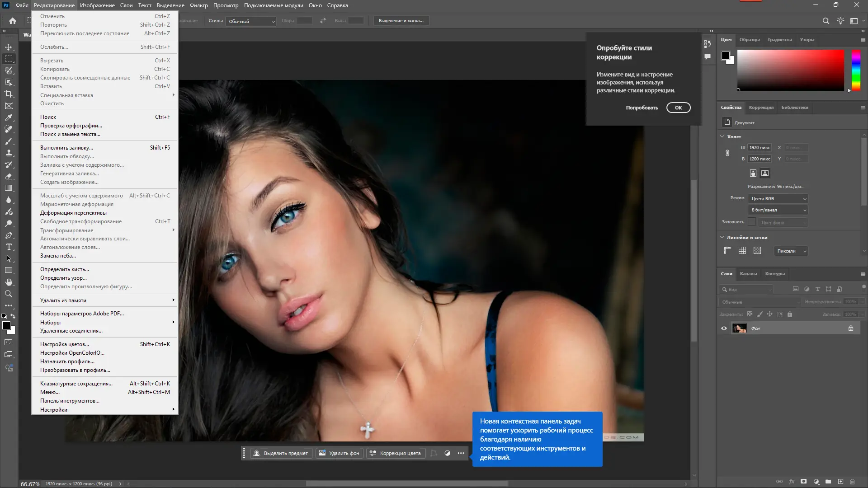Switch to the Каналы tab
Viewport: 868px width, 488px height.
pyautogui.click(x=748, y=274)
